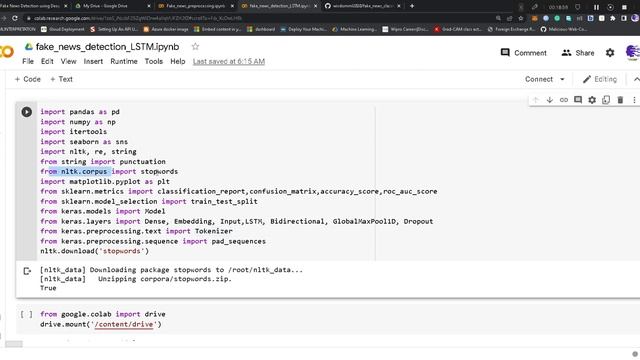Pause the screen recording
640x360 pixels.
(596, 7)
